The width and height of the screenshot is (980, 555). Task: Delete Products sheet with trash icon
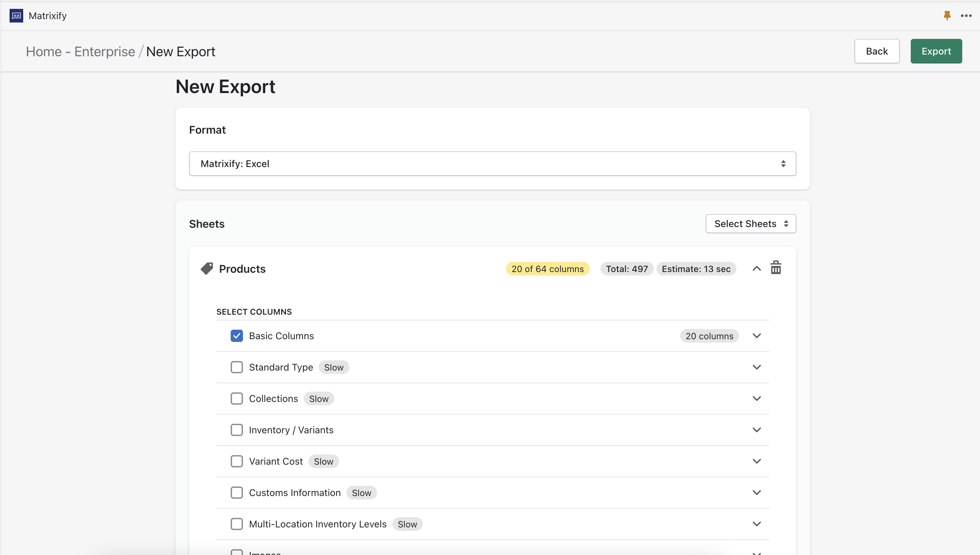(x=776, y=268)
